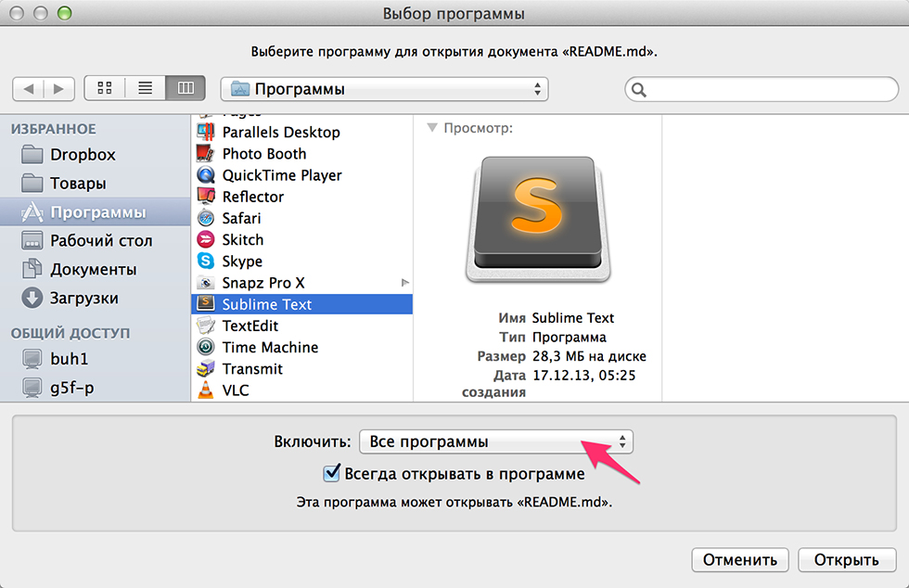Click the Safari compass icon
Image resolution: width=909 pixels, height=588 pixels.
pyautogui.click(x=206, y=218)
